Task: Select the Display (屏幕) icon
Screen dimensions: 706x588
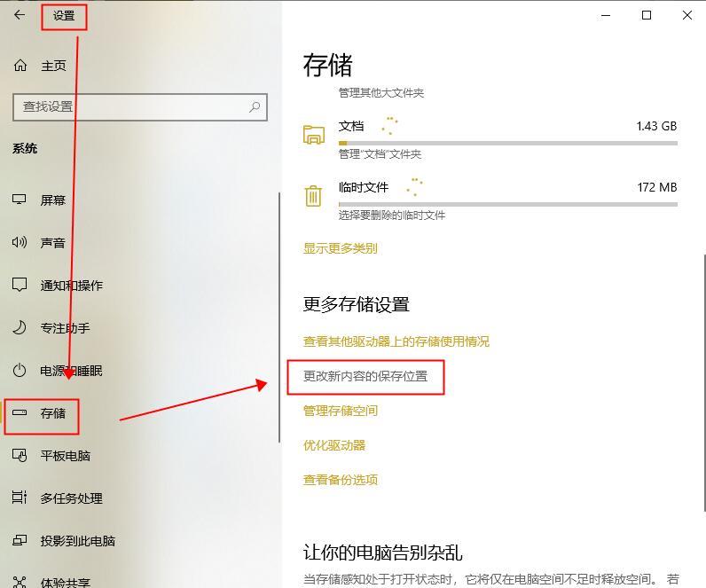Action: click(x=20, y=200)
